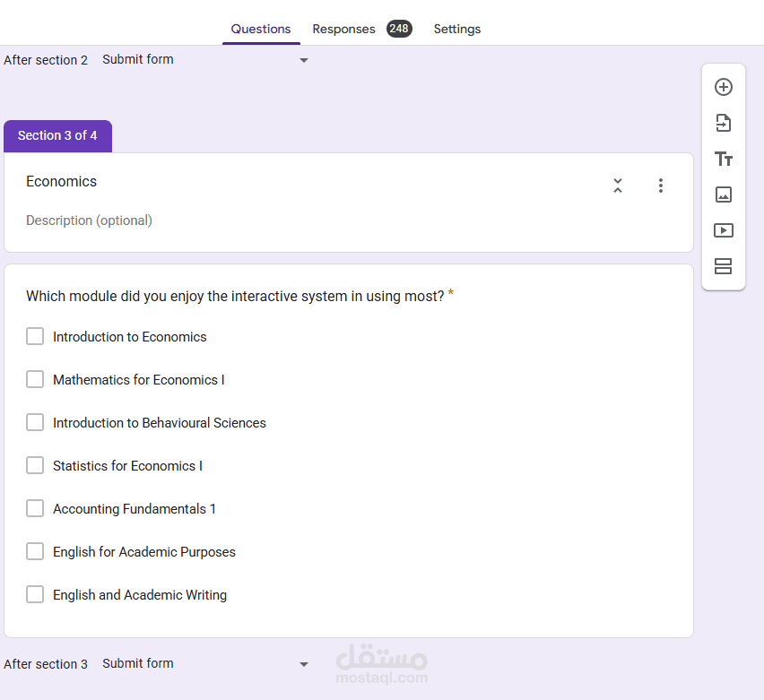Select the question text about interactive system
Viewport: 764px width, 700px height.
coord(235,296)
